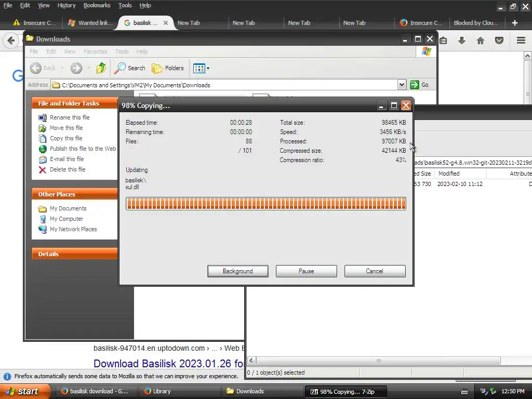Click Copy this file
Viewport: 532px width, 399px height.
click(x=66, y=138)
